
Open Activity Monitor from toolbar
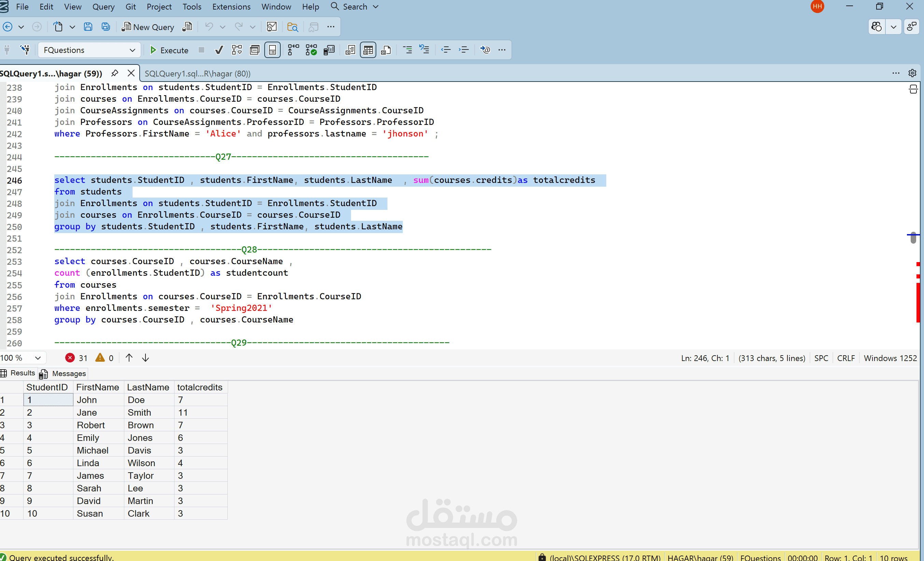(x=271, y=27)
